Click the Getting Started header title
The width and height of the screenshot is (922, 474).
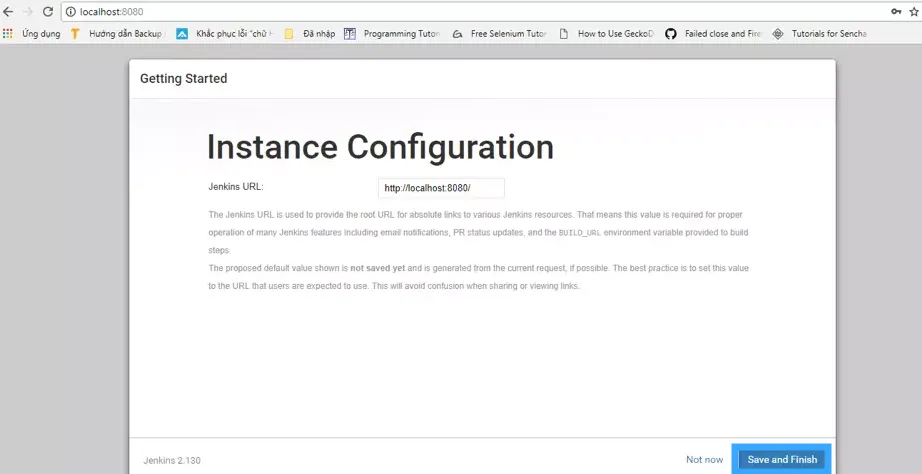tap(183, 78)
